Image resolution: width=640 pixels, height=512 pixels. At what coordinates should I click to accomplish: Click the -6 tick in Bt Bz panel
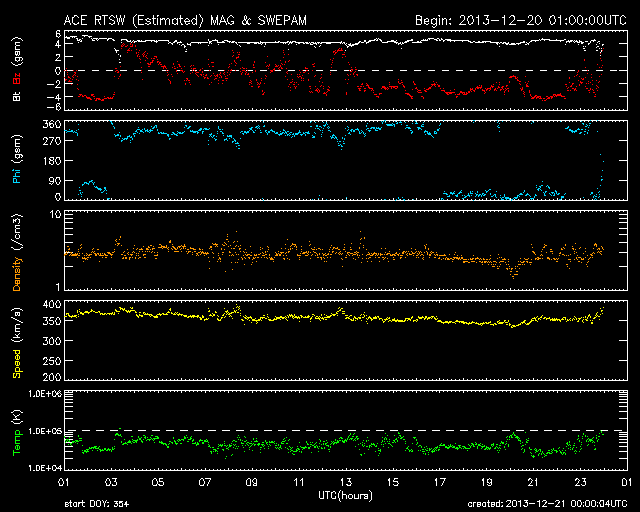click(x=55, y=107)
